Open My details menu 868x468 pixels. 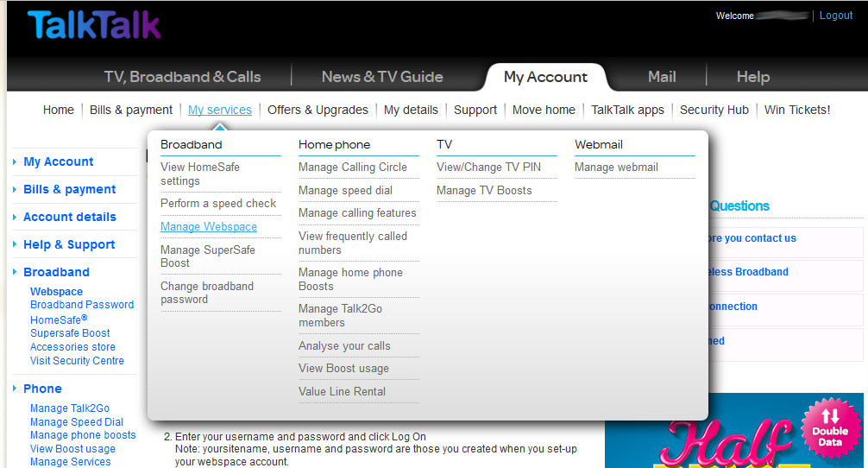click(411, 110)
